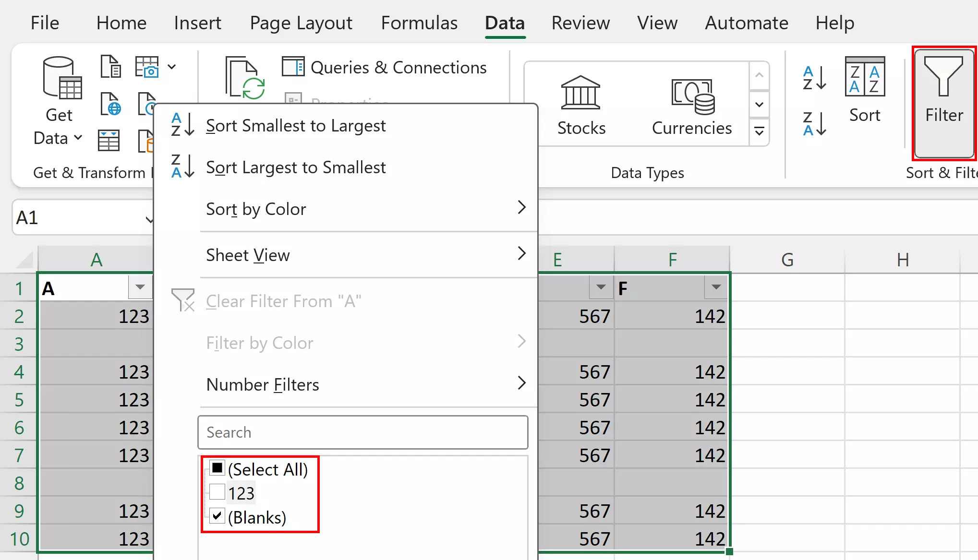
Task: Click the Sort Largest to Smallest icon
Action: coord(178,167)
